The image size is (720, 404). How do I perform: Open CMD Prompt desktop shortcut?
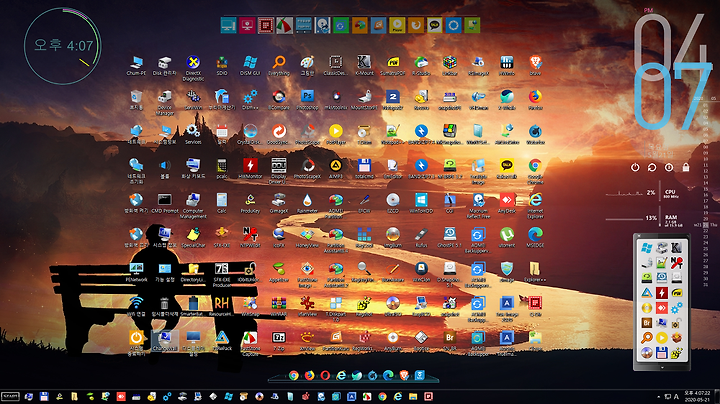[164, 203]
